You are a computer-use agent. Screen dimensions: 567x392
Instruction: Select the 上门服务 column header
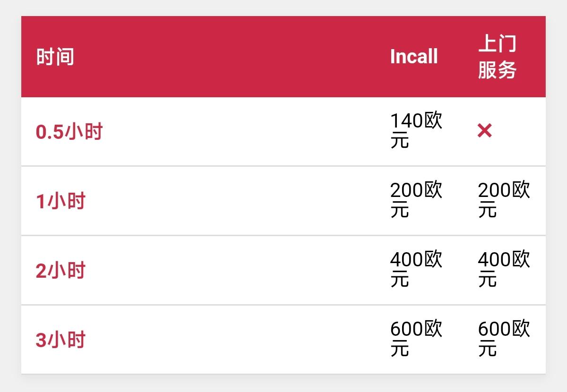(497, 57)
